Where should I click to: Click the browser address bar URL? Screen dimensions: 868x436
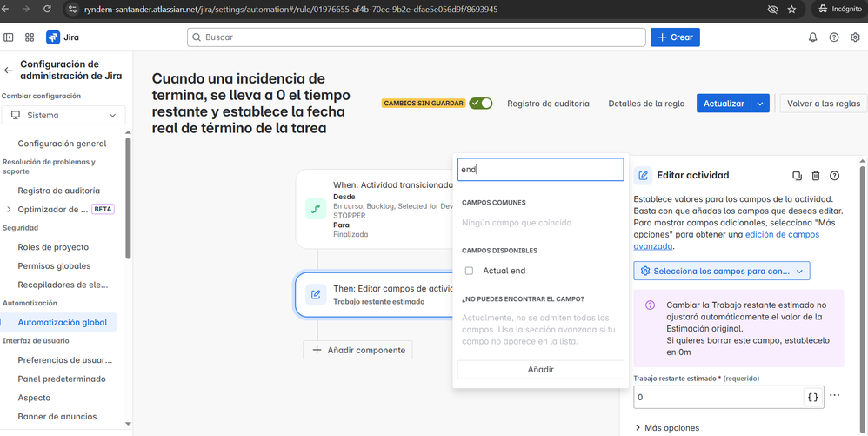[290, 9]
